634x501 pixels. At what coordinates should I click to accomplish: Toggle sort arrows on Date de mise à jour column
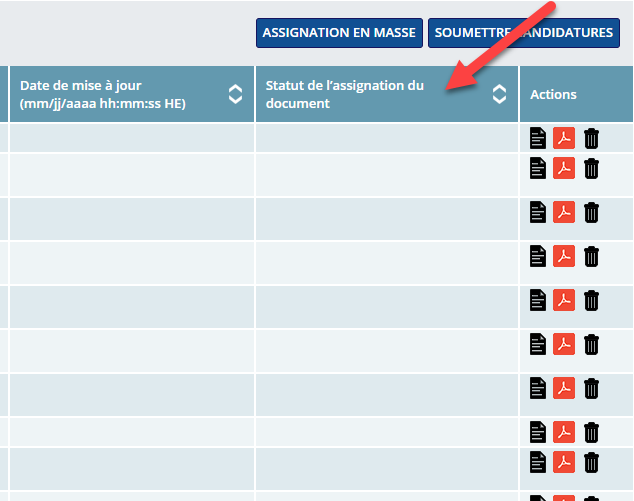pyautogui.click(x=236, y=95)
